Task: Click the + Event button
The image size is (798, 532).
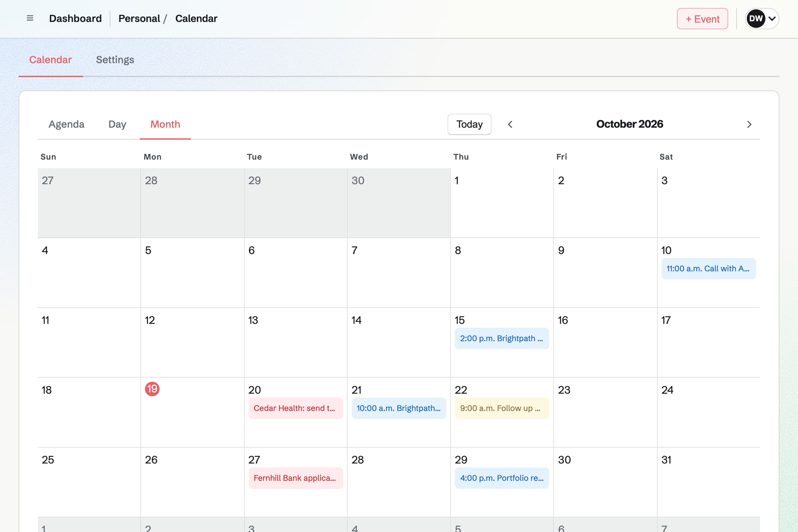Action: pyautogui.click(x=702, y=19)
